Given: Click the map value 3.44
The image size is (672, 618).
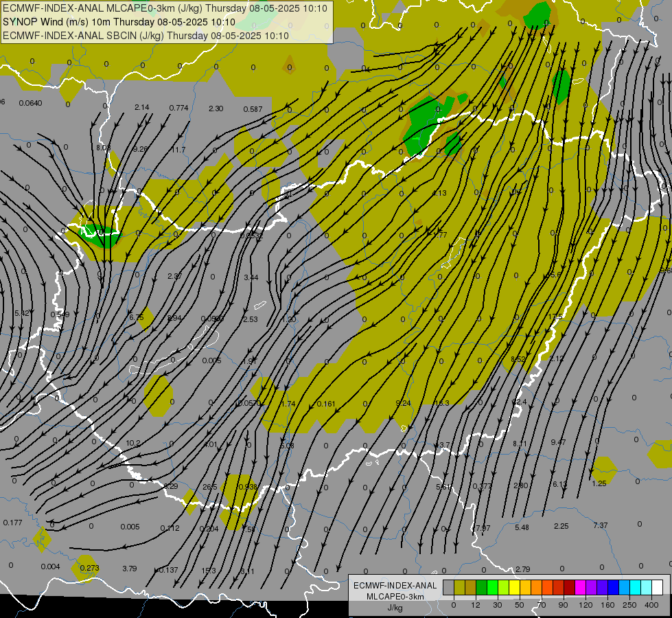Looking at the screenshot, I should (x=251, y=277).
